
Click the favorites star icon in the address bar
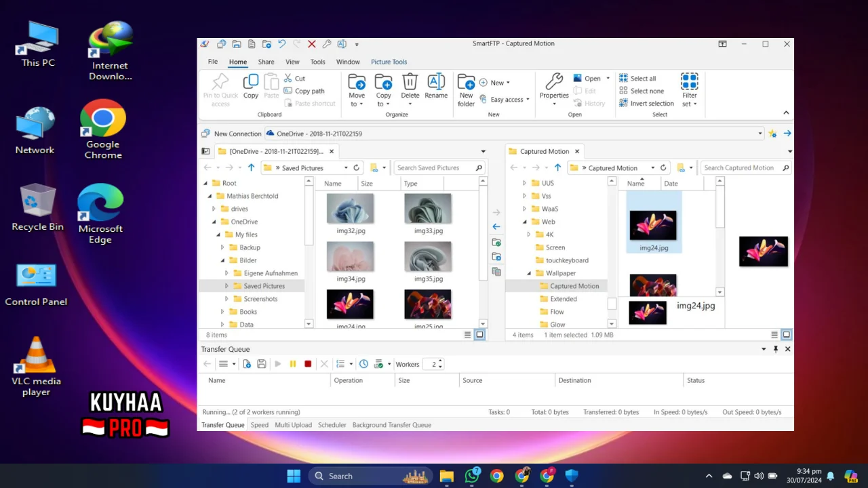[x=773, y=134]
